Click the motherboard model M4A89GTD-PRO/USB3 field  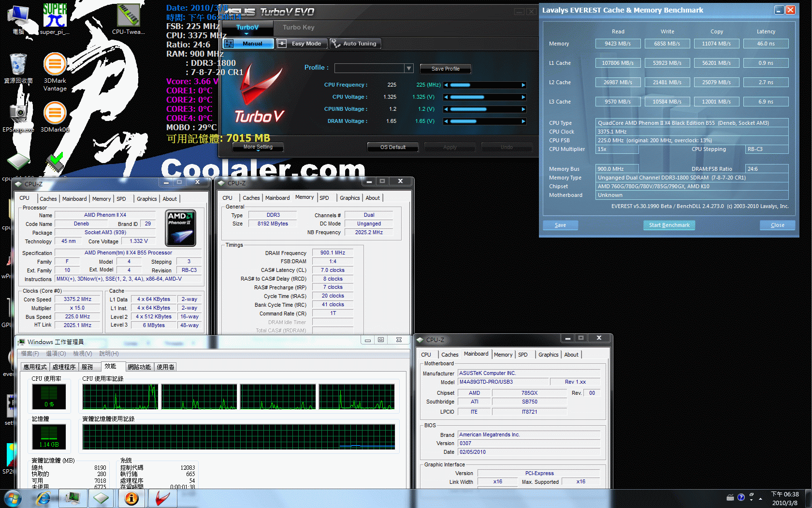tap(503, 382)
